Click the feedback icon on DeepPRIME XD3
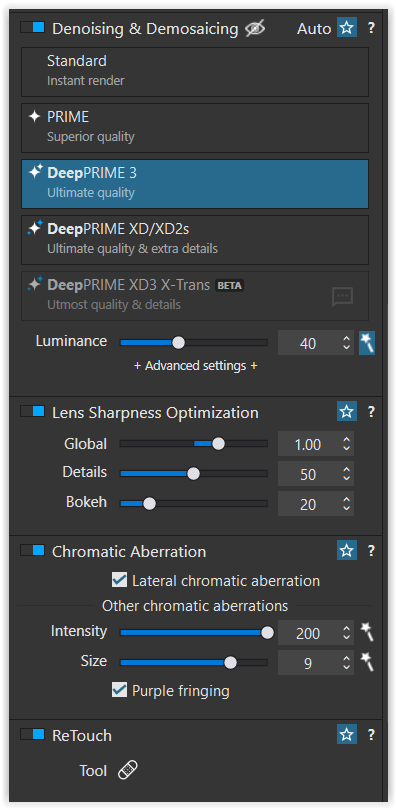Image resolution: width=396 pixels, height=810 pixels. (x=342, y=297)
